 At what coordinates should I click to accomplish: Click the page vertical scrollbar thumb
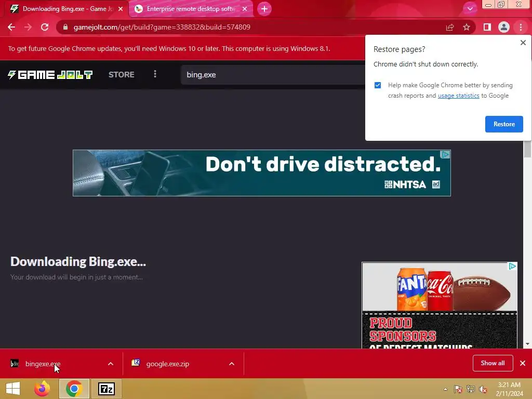527,149
